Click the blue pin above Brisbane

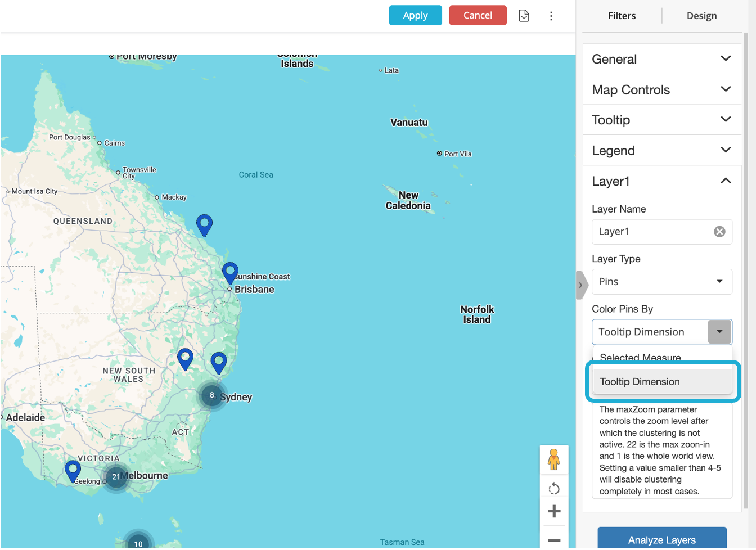(x=230, y=272)
